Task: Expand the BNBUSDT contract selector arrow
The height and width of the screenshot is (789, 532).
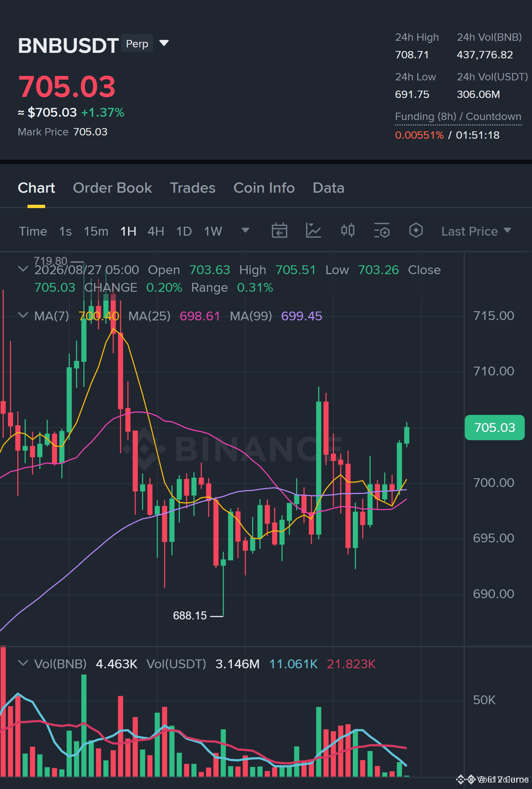Action: pyautogui.click(x=164, y=43)
